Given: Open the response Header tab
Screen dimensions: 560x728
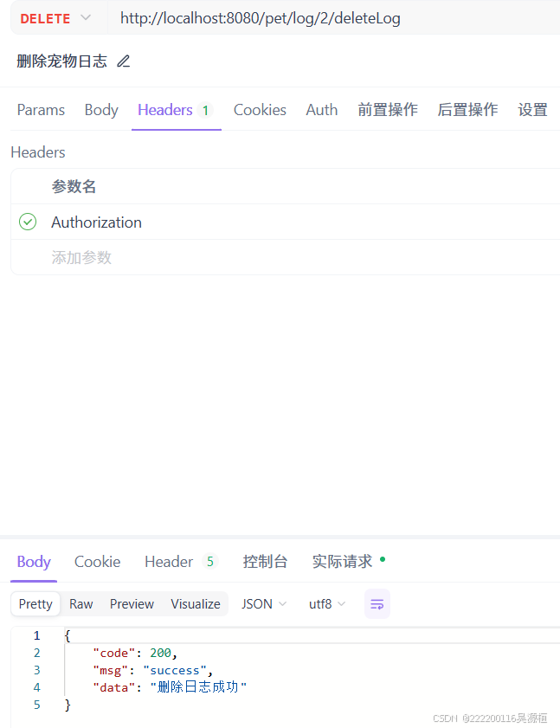Looking at the screenshot, I should 181,562.
